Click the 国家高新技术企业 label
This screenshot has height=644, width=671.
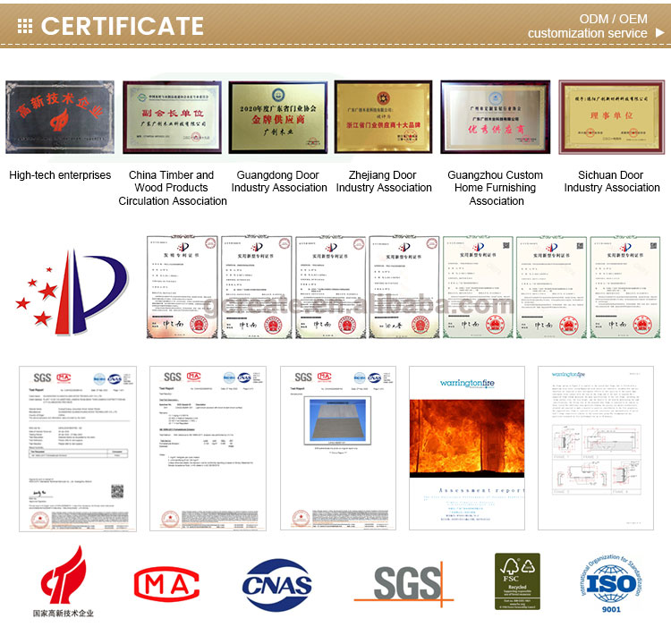point(64,614)
